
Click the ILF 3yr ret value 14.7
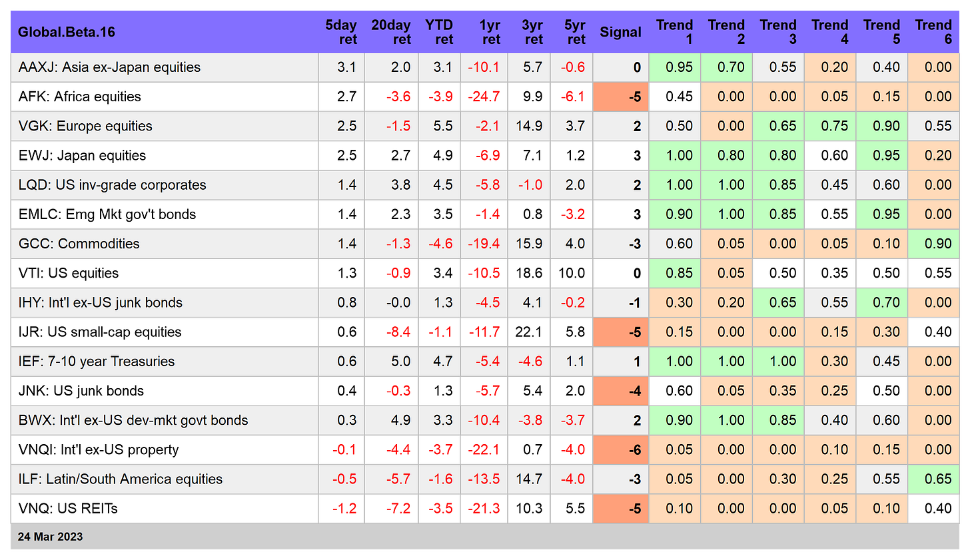click(x=529, y=479)
